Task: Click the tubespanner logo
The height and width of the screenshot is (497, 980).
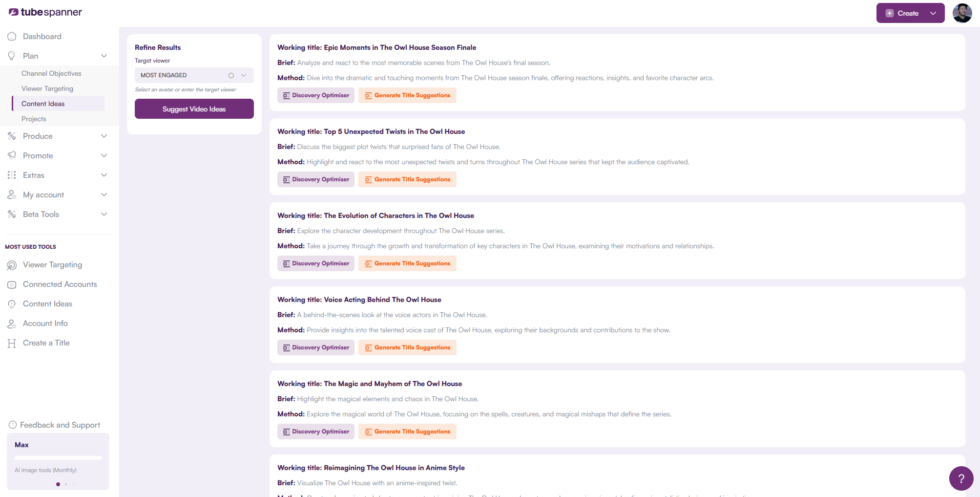Action: [x=45, y=12]
